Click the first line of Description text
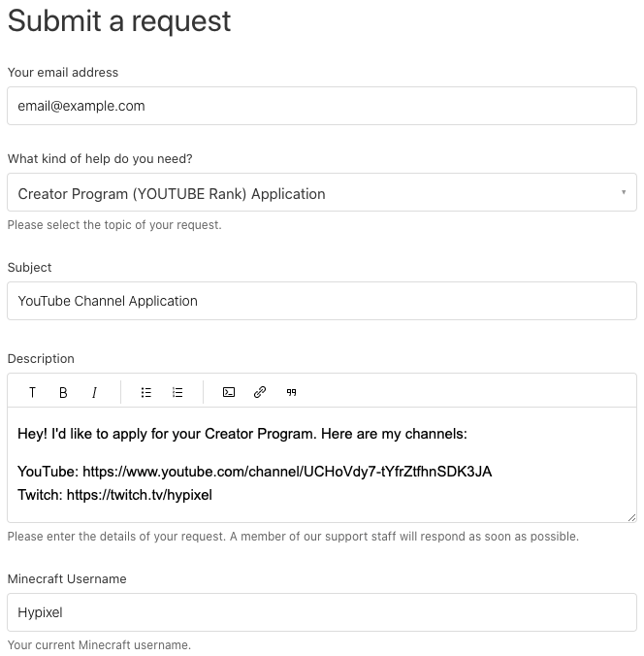644x656 pixels. 242,434
